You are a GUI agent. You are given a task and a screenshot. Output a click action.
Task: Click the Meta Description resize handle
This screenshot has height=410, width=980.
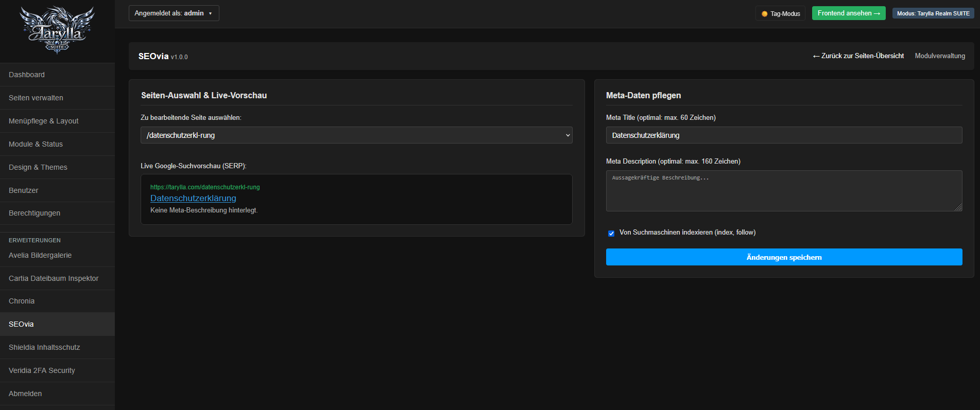958,207
